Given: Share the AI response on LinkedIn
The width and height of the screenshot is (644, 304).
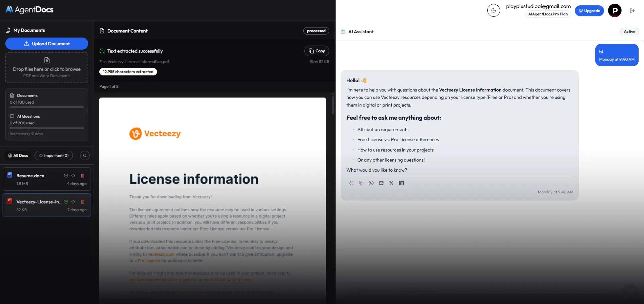Looking at the screenshot, I should [x=401, y=183].
